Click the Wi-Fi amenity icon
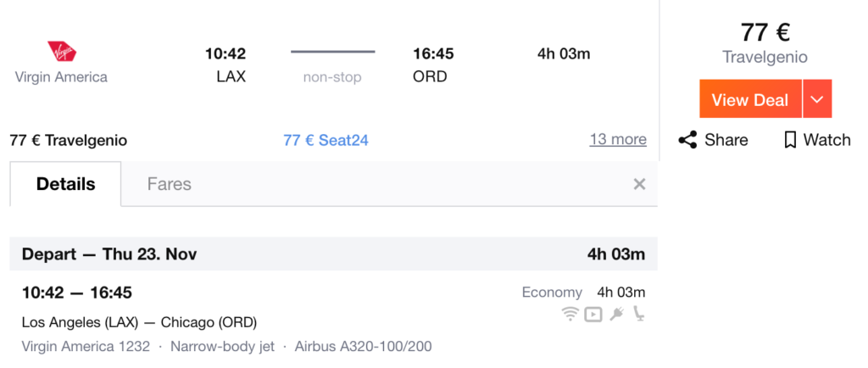This screenshot has height=368, width=868. click(x=570, y=315)
